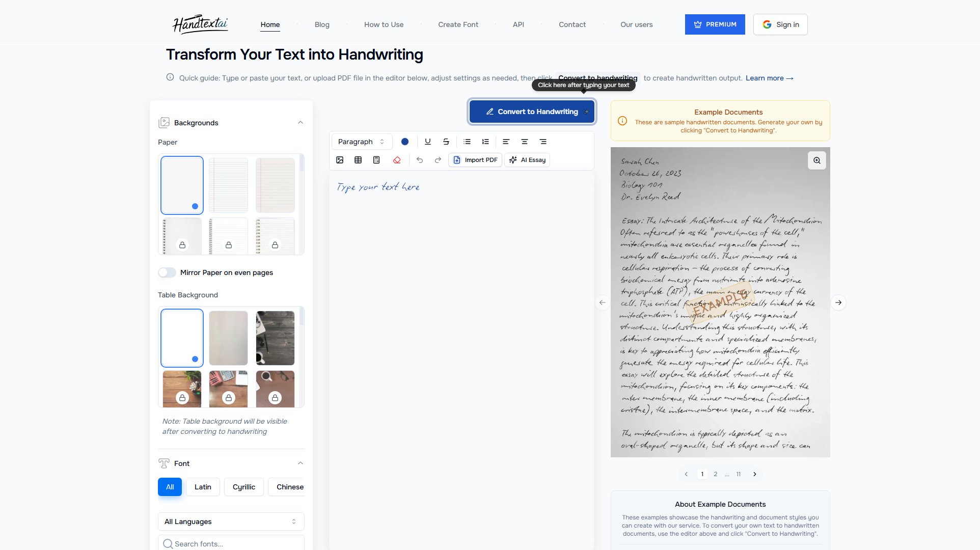Select the Underline formatting icon

point(427,142)
